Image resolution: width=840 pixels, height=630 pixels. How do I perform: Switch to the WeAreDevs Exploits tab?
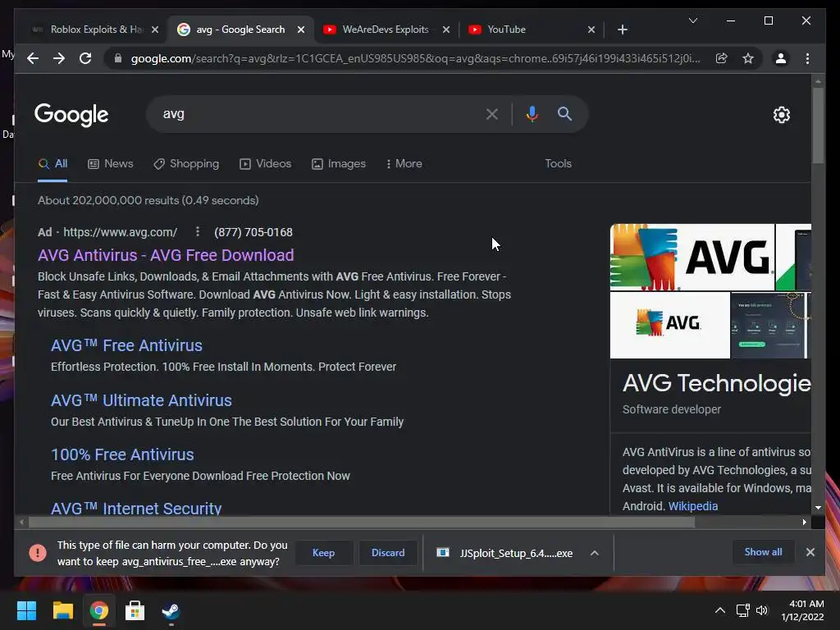pos(385,30)
